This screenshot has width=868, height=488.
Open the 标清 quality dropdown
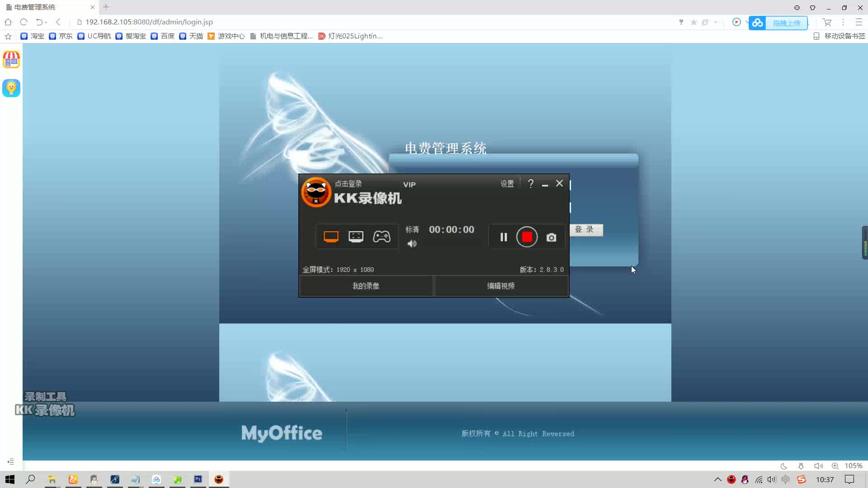(412, 229)
